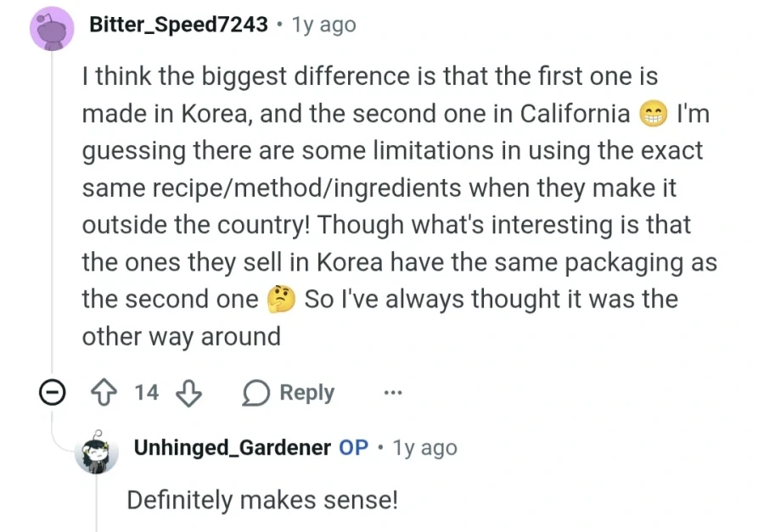Click the Reply text label
The height and width of the screenshot is (532, 764).
coord(307,393)
